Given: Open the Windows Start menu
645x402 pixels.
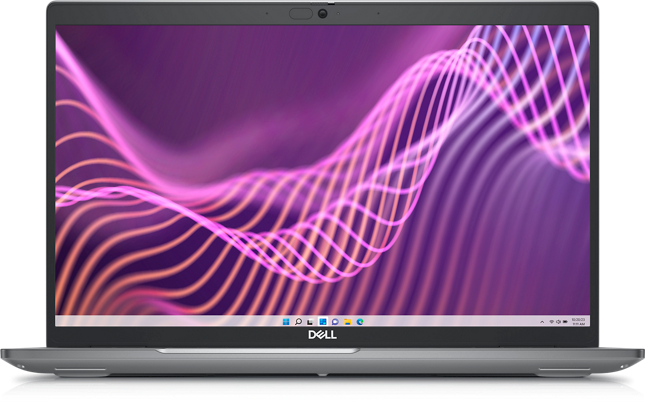Looking at the screenshot, I should coord(286,322).
